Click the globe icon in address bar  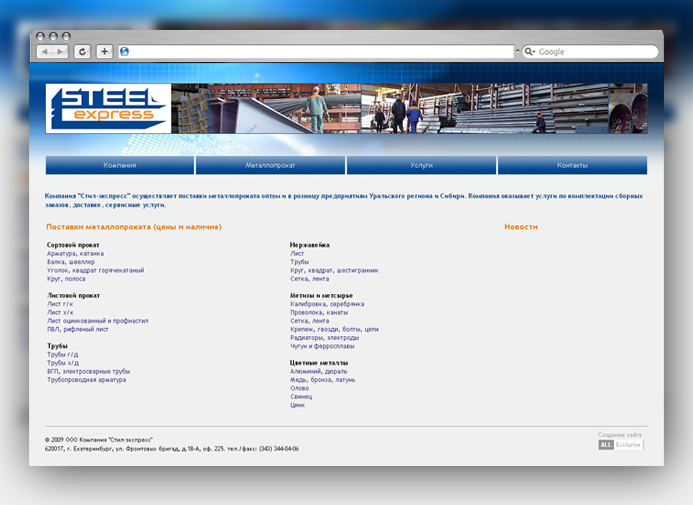coord(125,52)
